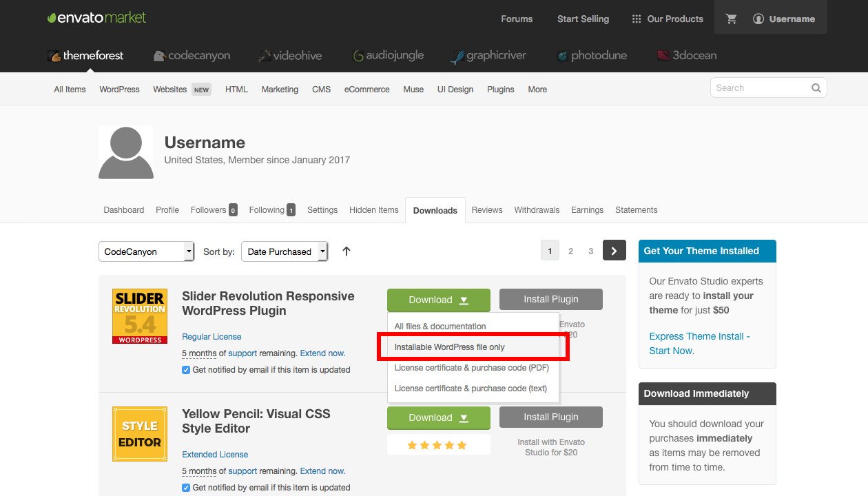868x496 pixels.
Task: Open the Hidden Items tab
Action: pyautogui.click(x=374, y=210)
